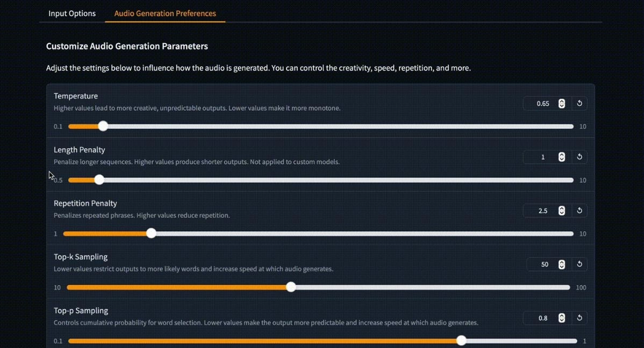Reset the Temperature value to default

point(579,103)
